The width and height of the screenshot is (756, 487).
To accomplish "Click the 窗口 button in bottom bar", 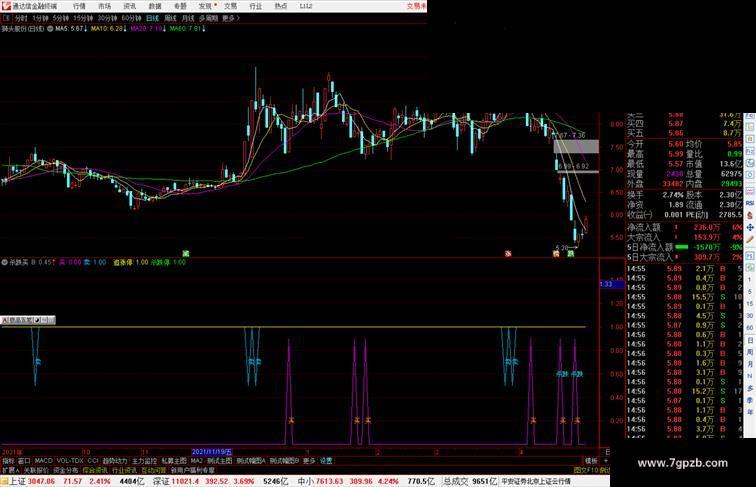I will (24, 461).
